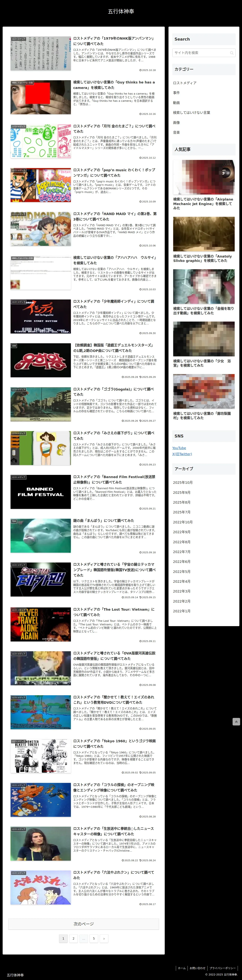Click the search magnifier icon
The width and height of the screenshot is (242, 980).
(231, 53)
